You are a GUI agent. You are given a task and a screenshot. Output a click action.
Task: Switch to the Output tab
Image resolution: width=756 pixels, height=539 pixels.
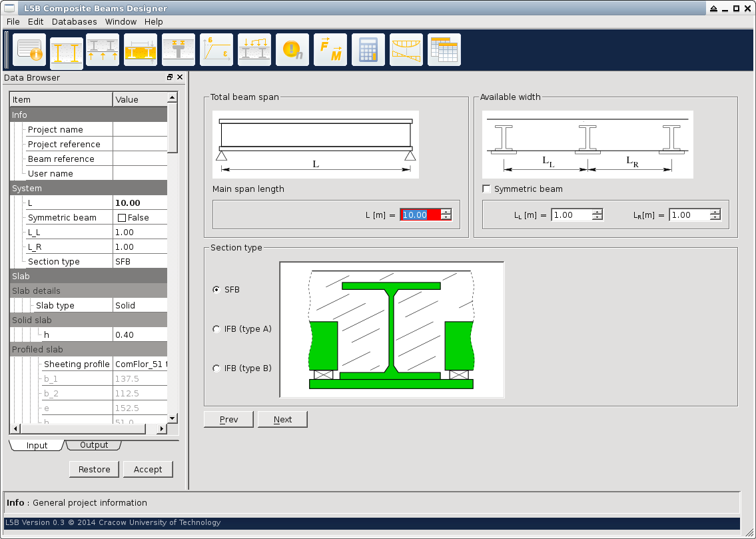coord(94,445)
